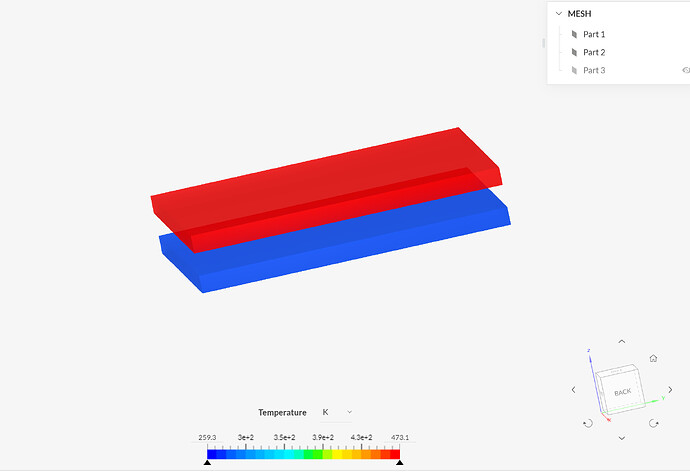
Task: Click the top face of orientation cube
Action: [616, 369]
